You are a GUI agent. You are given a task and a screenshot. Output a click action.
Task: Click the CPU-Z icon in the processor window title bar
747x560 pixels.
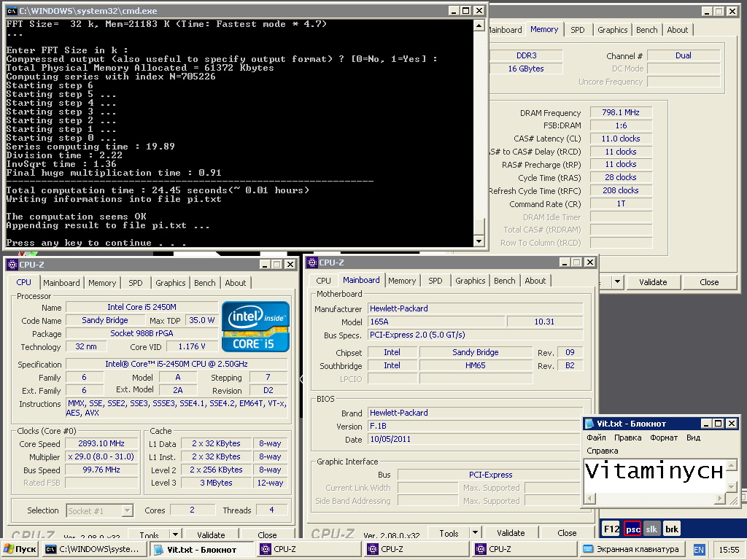coord(12,264)
